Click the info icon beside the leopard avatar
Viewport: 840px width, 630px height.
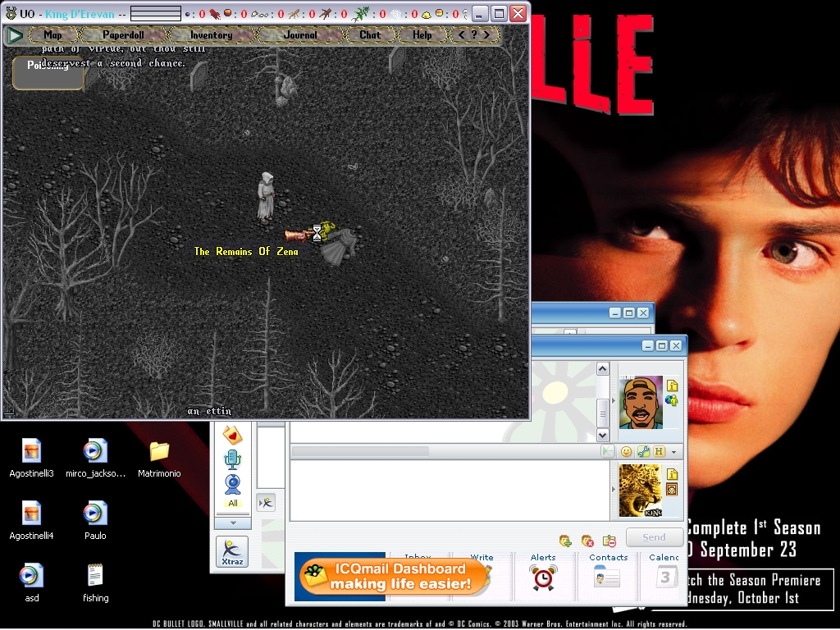tap(673, 474)
